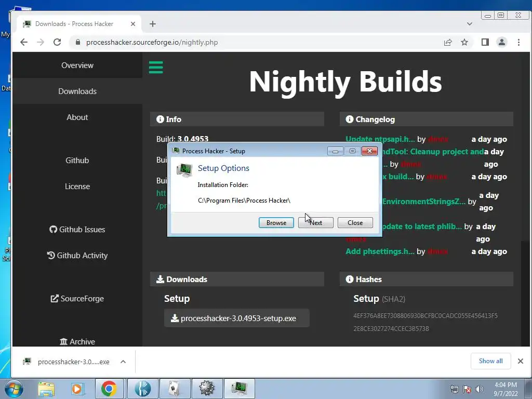Open the About sidebar item
Screen dimensions: 532x399
pos(77,117)
